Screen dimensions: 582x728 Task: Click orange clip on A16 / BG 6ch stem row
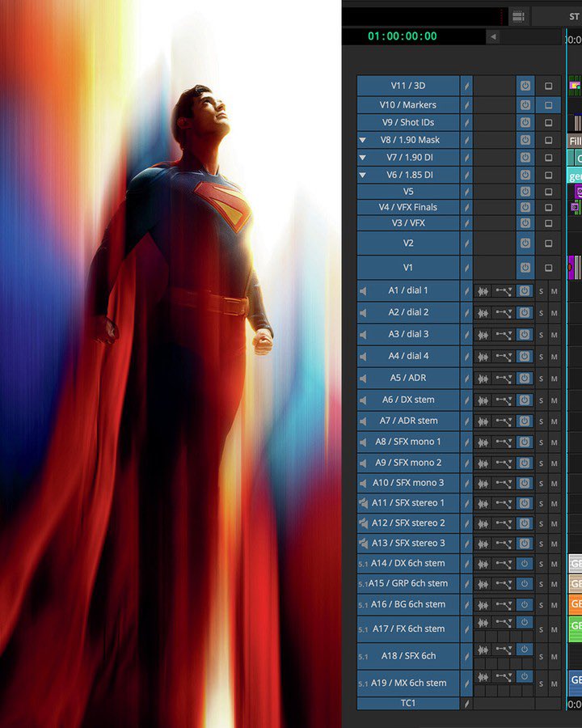576,604
